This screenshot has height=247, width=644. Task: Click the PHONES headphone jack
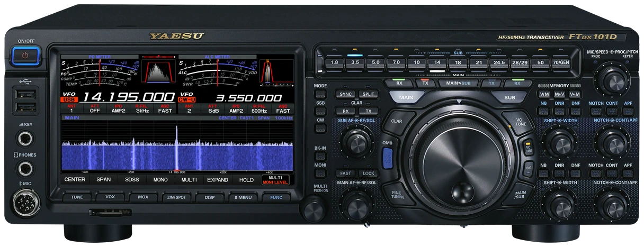[x=25, y=169]
